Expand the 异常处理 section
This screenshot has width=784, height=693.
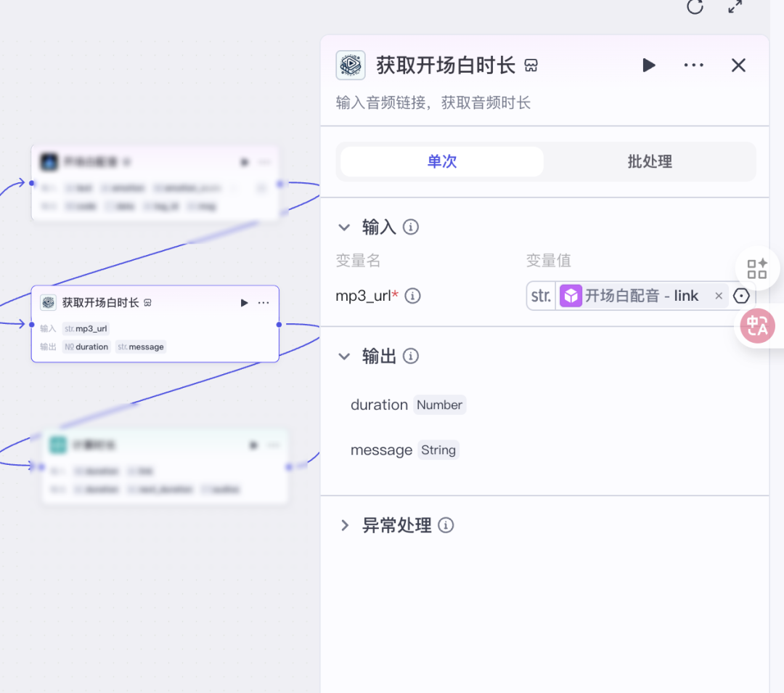coord(345,525)
